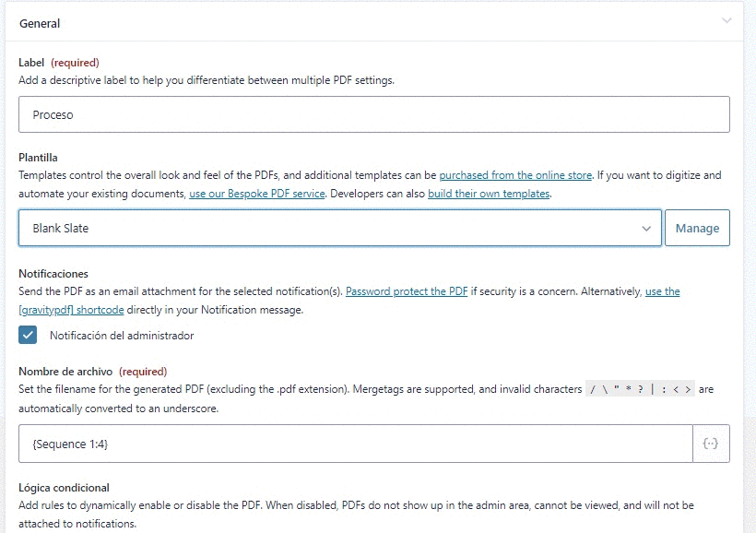Open the Password protect the PDF link

coord(407,291)
